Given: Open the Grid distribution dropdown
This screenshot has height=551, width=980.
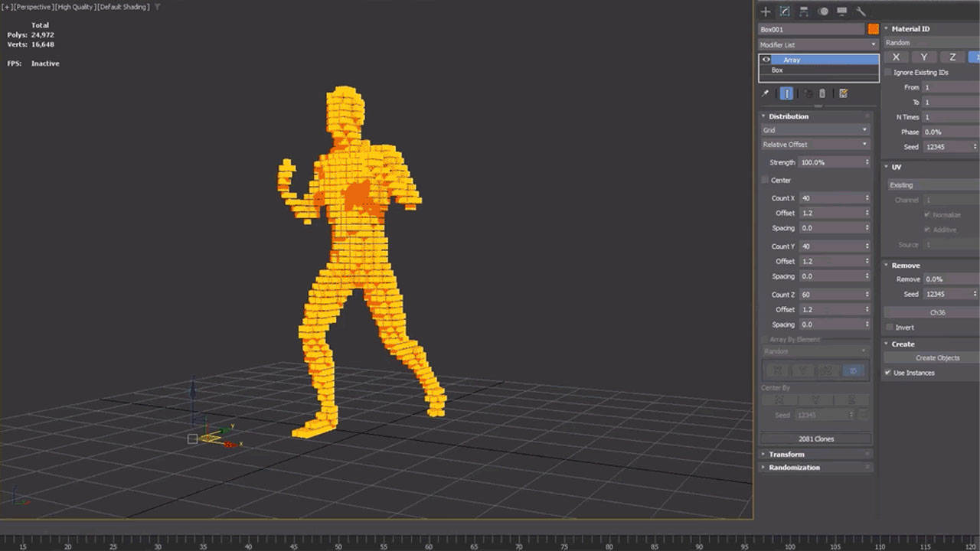Looking at the screenshot, I should point(815,129).
